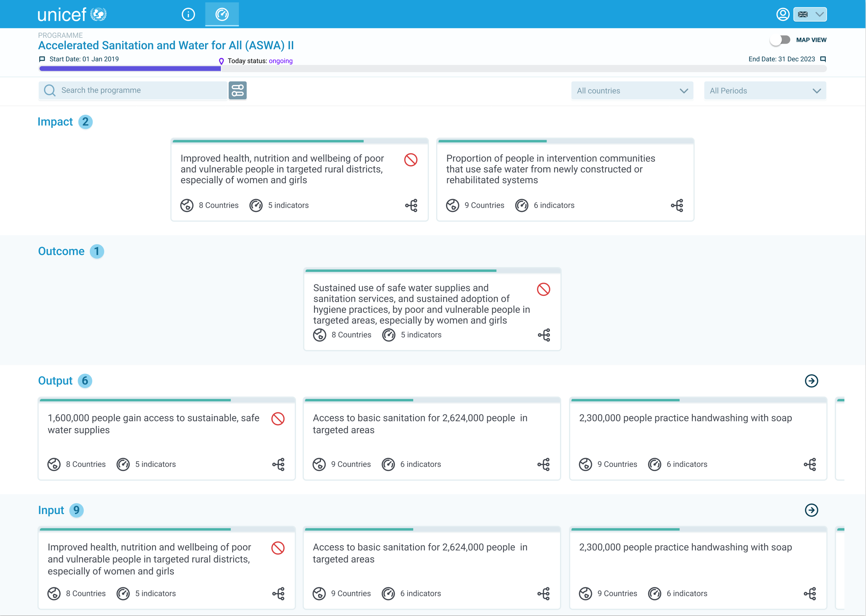Open hierarchy icon on Proportion of people card
This screenshot has width=866, height=616.
click(x=677, y=205)
